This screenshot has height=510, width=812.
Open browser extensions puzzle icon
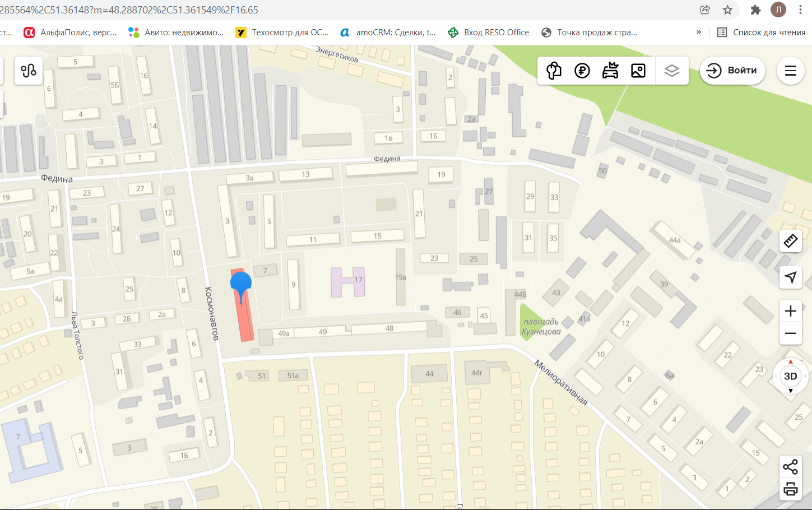click(755, 10)
